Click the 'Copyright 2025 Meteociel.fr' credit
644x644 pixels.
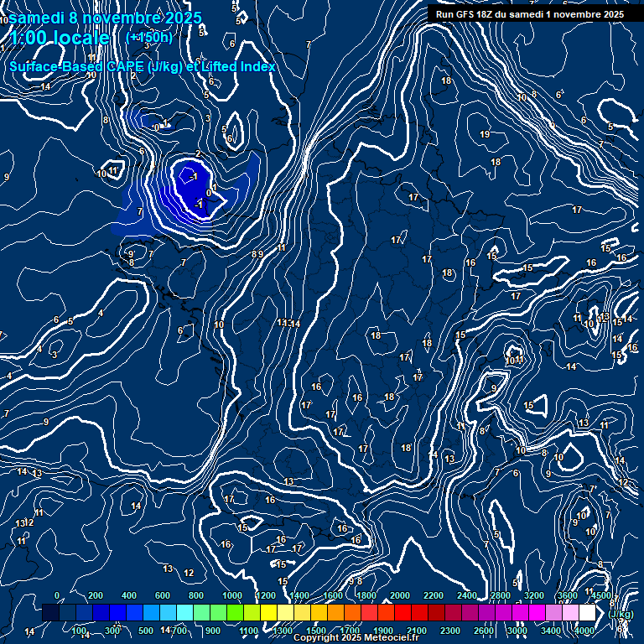click(x=356, y=637)
